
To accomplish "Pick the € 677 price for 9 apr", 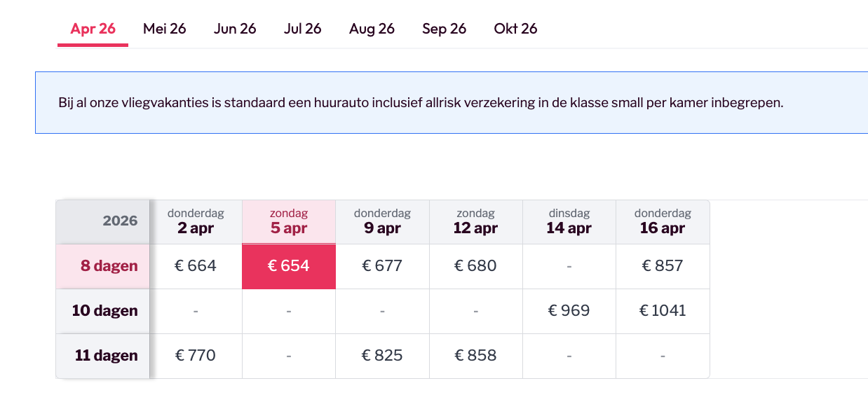I will click(x=382, y=266).
